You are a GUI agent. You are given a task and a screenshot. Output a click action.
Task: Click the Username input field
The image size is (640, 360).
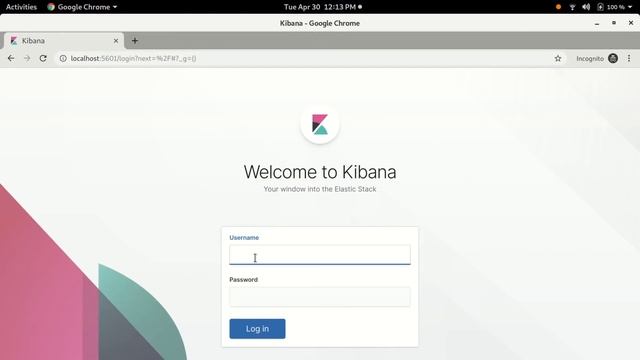coord(320,255)
